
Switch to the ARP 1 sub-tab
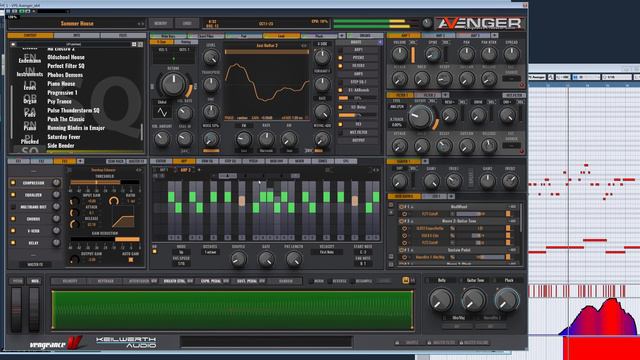pos(163,169)
